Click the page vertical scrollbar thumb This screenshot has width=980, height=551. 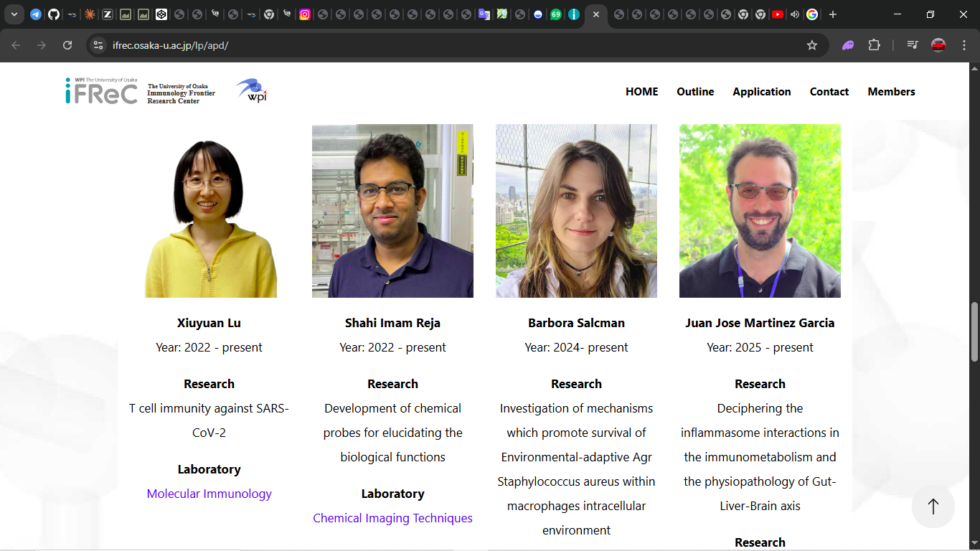click(x=974, y=332)
